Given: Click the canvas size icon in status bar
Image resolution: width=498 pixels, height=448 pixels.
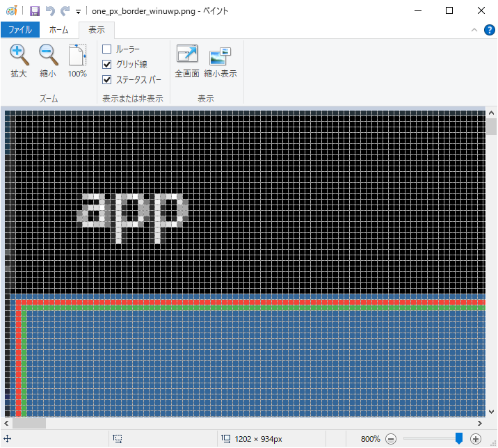Looking at the screenshot, I should [x=226, y=439].
